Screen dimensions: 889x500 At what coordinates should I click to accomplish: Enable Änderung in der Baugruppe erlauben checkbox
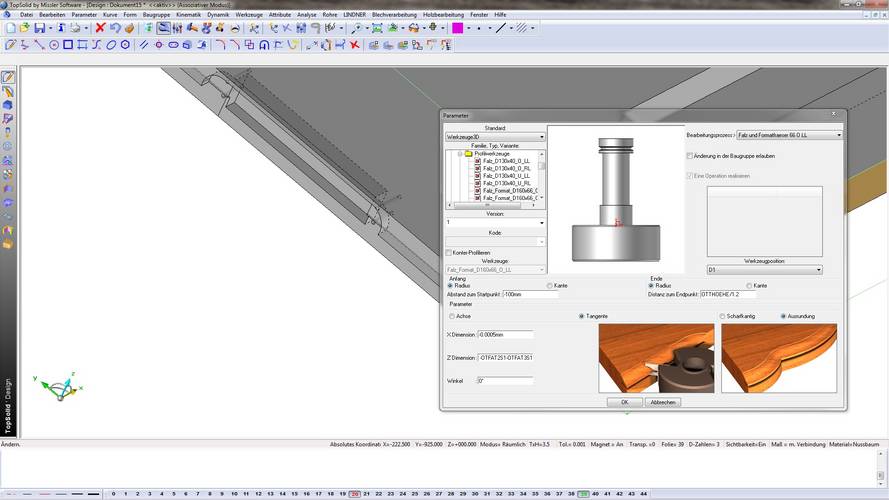(690, 156)
